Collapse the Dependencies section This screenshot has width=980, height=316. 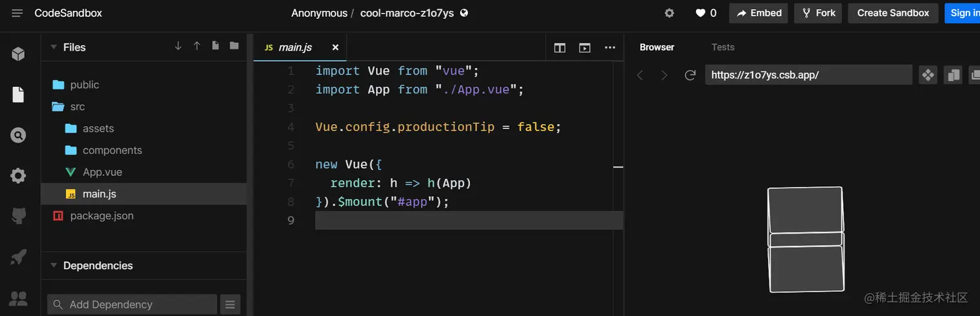(52, 265)
